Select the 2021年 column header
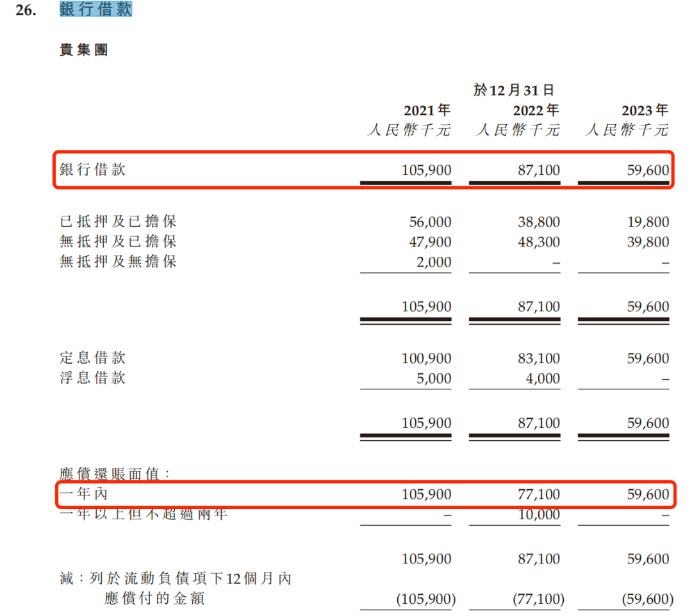The width and height of the screenshot is (692, 616). [x=427, y=110]
